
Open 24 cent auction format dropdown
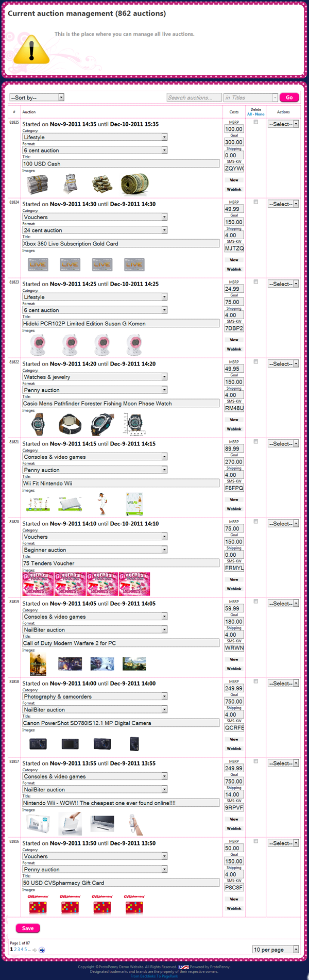(95, 230)
